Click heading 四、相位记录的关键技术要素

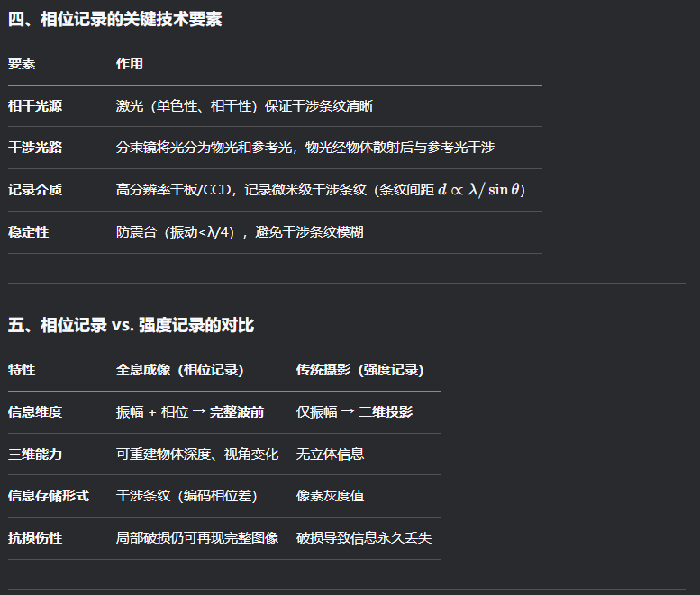[114, 19]
